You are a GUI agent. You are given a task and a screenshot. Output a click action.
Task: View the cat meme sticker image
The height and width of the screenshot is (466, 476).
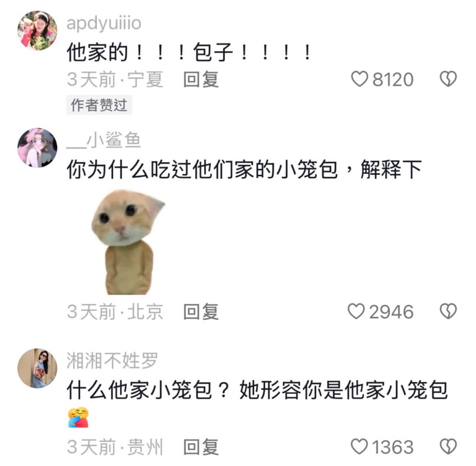tap(129, 242)
